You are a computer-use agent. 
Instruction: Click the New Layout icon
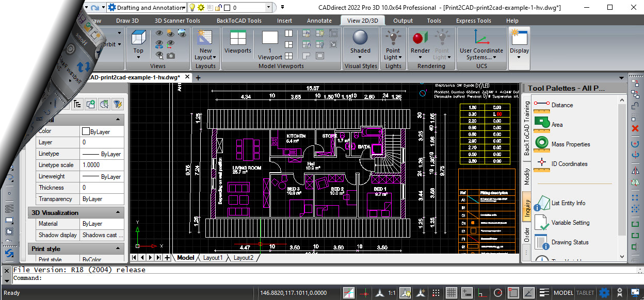205,38
